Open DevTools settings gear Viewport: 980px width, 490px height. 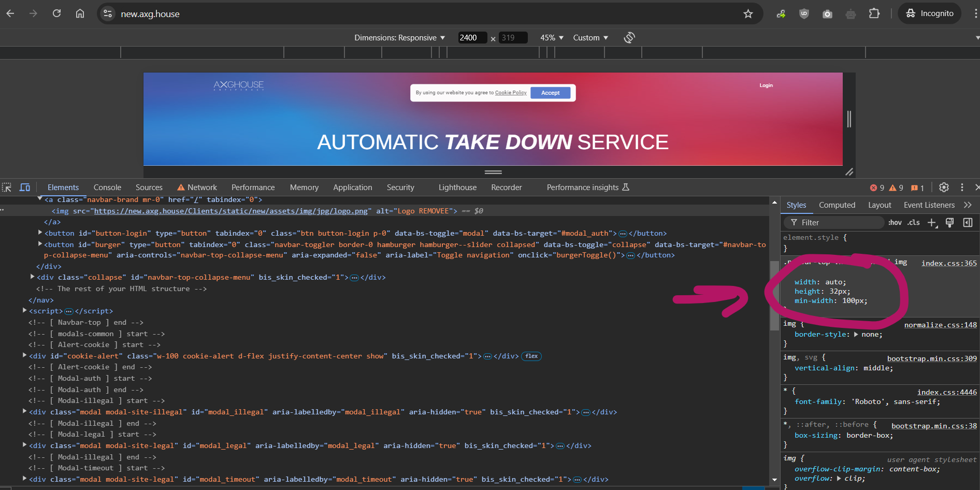tap(944, 188)
